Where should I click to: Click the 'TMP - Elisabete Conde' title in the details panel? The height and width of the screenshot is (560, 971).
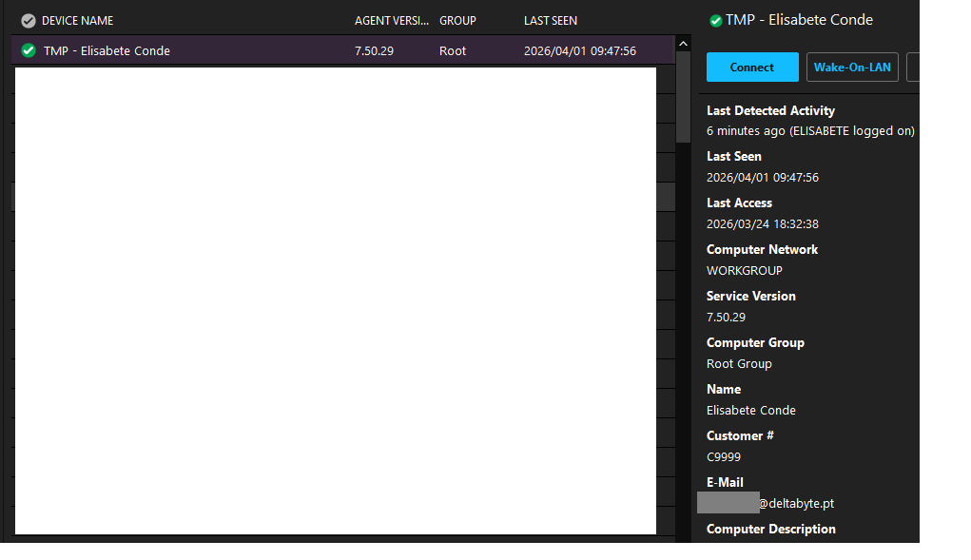point(799,20)
